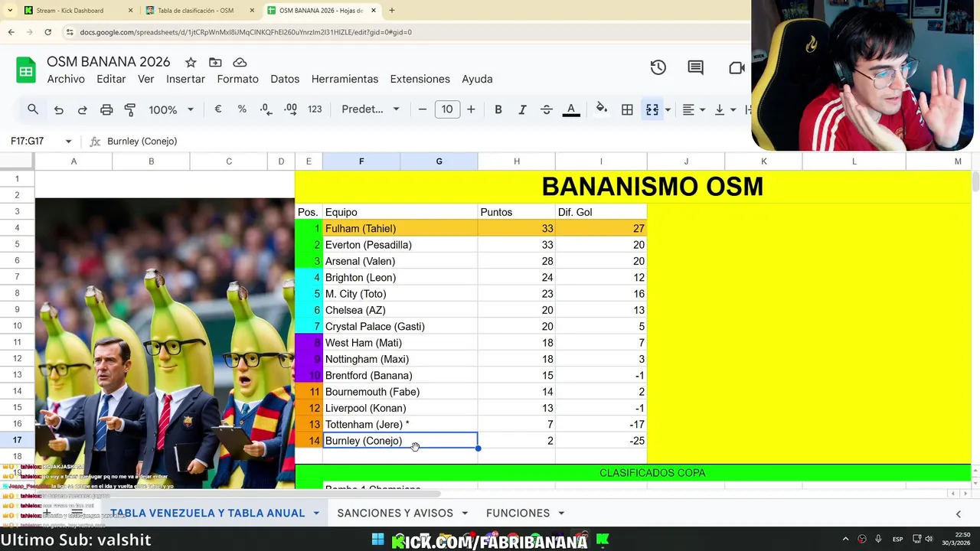Show hidden system tray icons
The height and width of the screenshot is (551, 980).
click(845, 539)
